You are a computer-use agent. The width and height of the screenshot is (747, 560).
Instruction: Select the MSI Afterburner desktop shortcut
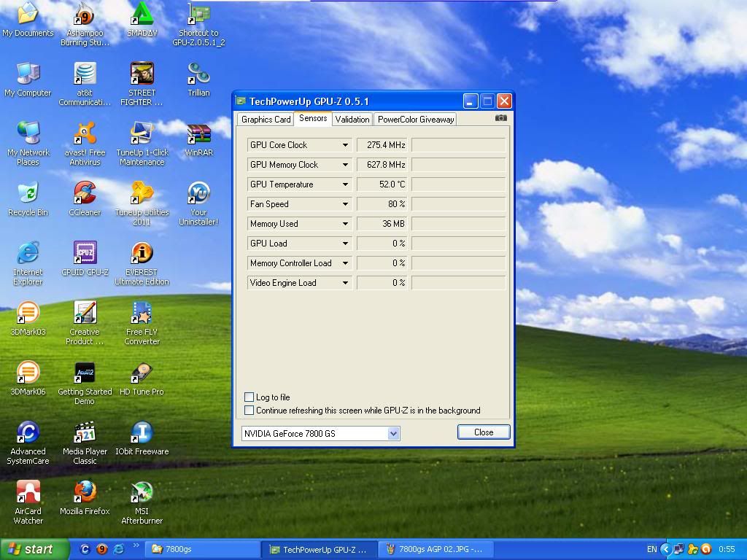point(142,504)
